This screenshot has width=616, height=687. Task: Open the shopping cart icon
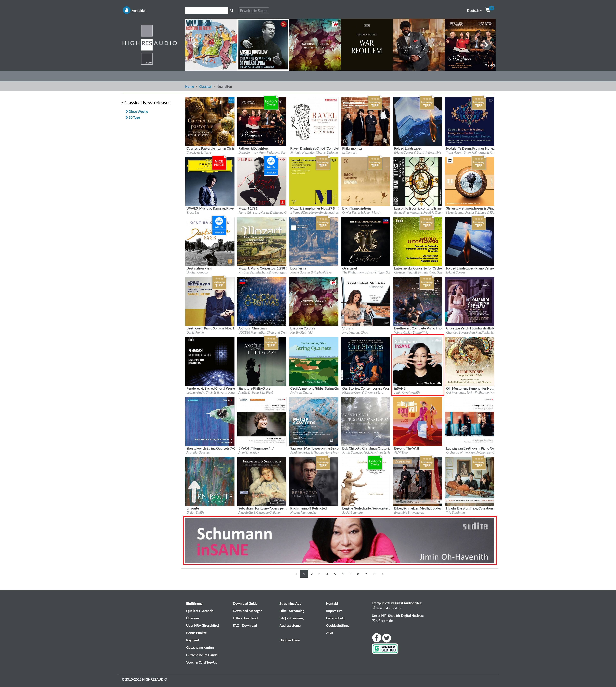(x=488, y=10)
